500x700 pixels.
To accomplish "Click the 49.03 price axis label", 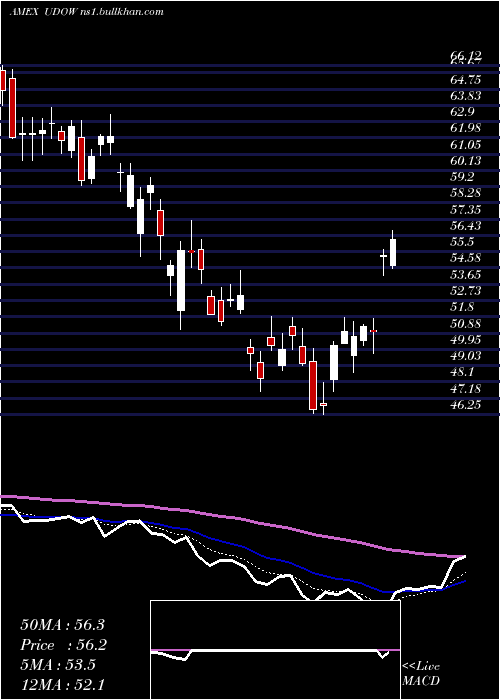I will pos(466,355).
